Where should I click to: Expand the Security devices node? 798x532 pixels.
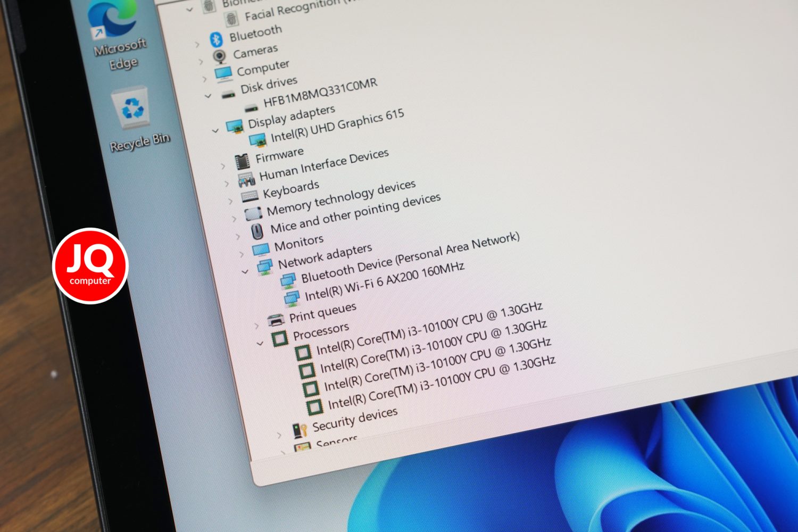280,436
